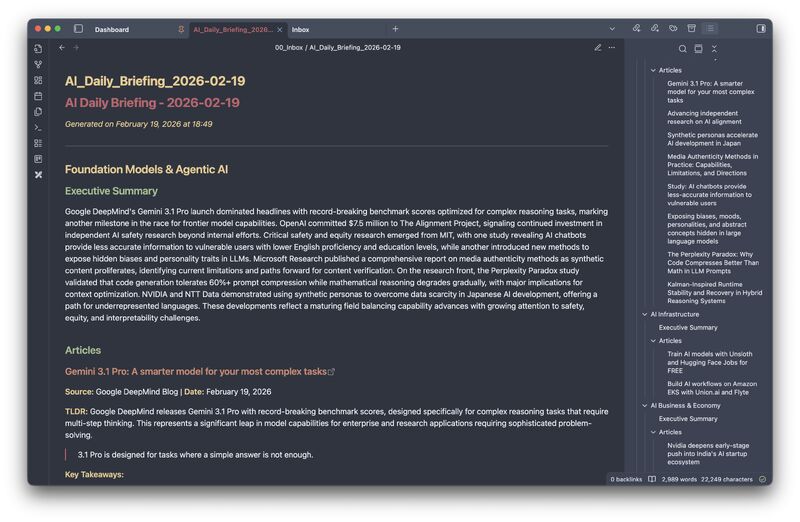Click the Executive Summary heading in the note
Viewport: 800px width, 522px height.
click(111, 191)
